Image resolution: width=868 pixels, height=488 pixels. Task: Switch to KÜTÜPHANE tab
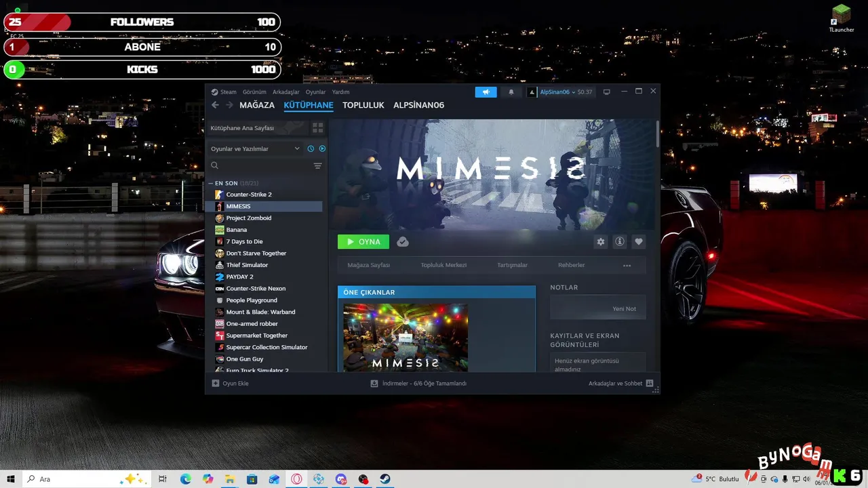pos(309,105)
